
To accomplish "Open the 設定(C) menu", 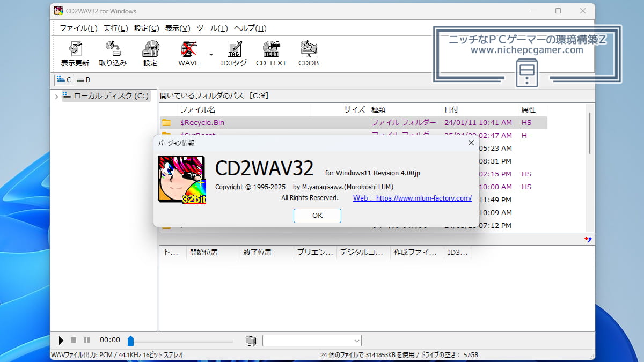I will pyautogui.click(x=147, y=28).
